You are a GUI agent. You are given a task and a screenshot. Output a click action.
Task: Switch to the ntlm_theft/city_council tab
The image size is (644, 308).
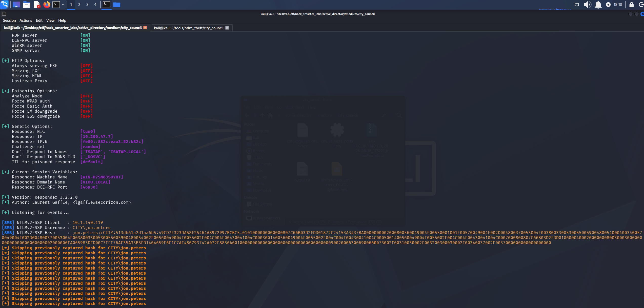pos(189,28)
